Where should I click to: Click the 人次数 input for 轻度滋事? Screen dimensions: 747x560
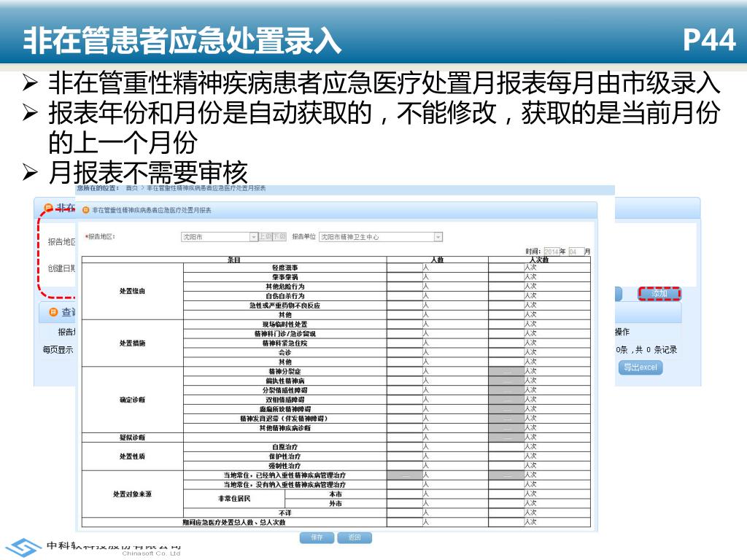(506, 268)
